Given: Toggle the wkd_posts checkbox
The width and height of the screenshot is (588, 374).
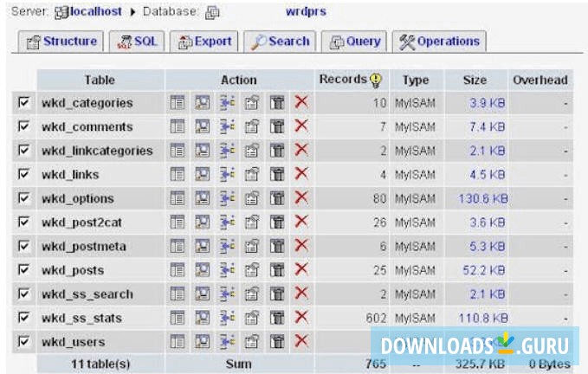Looking at the screenshot, I should [23, 270].
